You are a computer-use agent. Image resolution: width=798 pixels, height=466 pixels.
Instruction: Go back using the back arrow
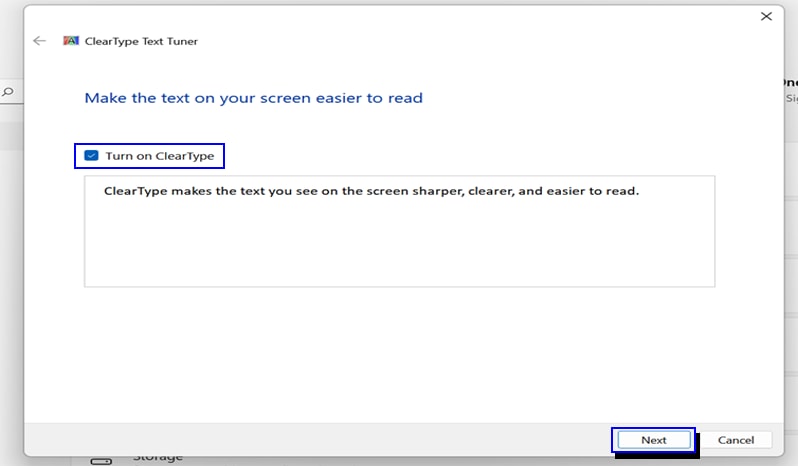40,41
